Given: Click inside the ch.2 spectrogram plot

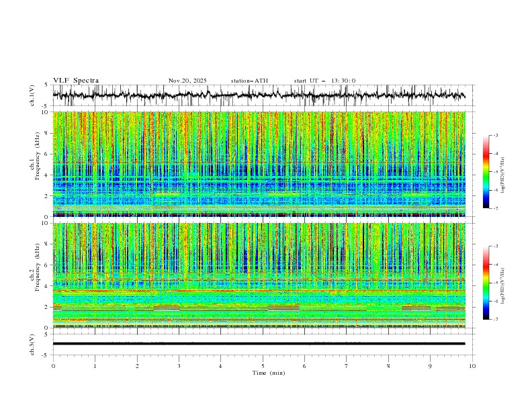Looking at the screenshot, I should [x=262, y=275].
